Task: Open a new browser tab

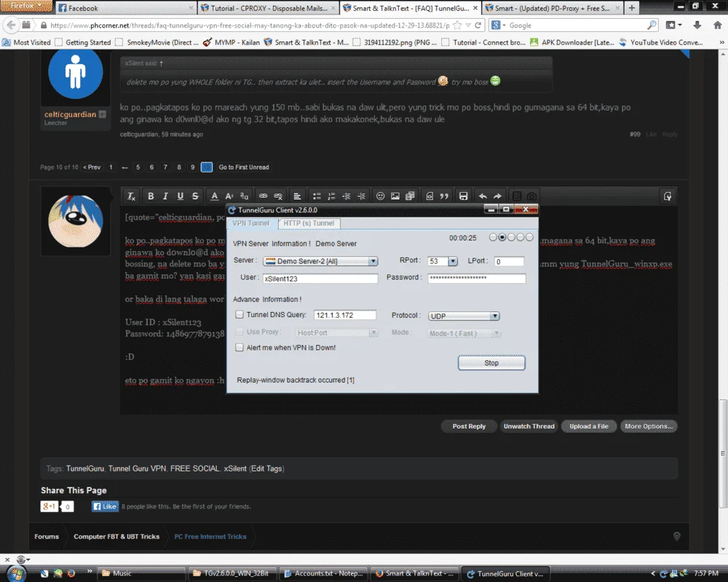Action: pos(632,8)
